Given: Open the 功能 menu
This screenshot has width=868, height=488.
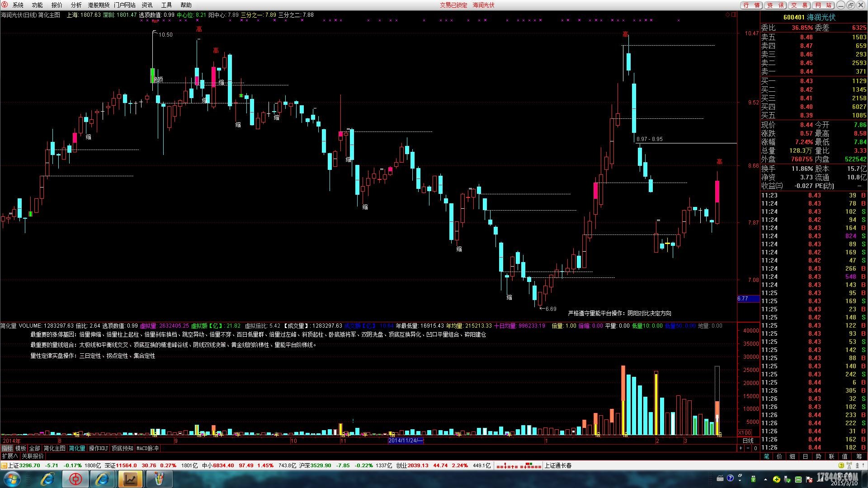Looking at the screenshot, I should (38, 5).
